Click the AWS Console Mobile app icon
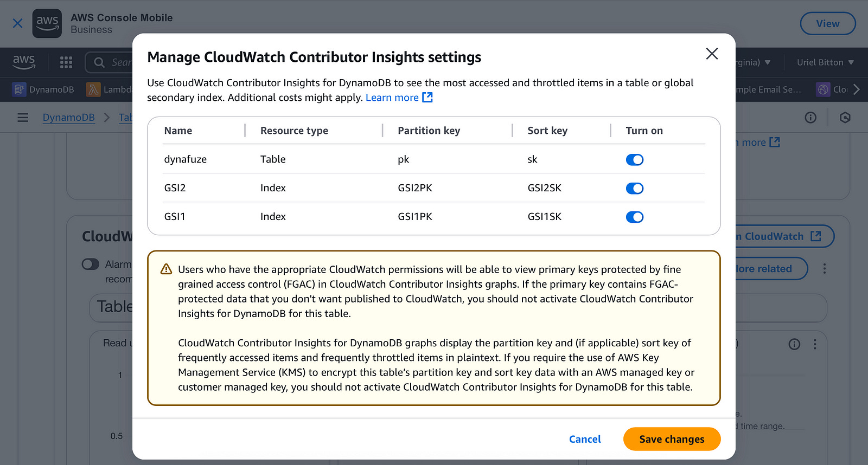The image size is (868, 465). coord(47,23)
